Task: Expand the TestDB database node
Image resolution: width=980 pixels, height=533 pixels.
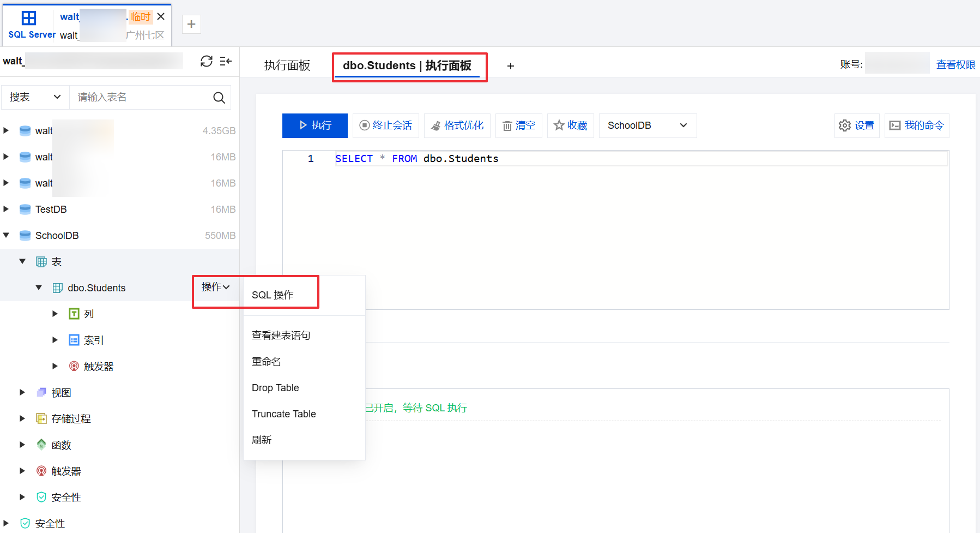Action: pyautogui.click(x=6, y=209)
